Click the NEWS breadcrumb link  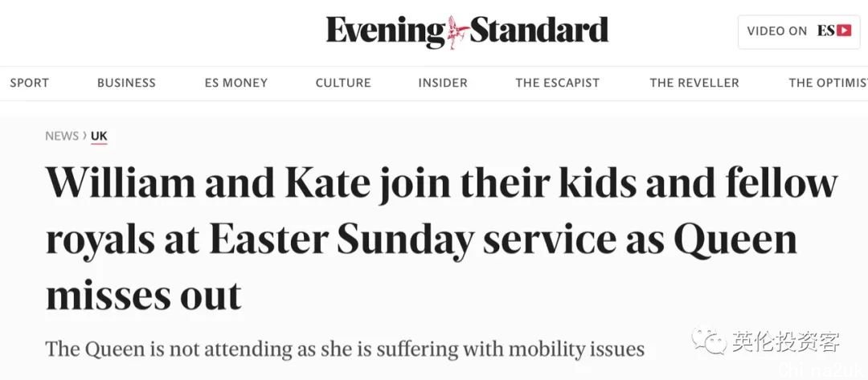click(62, 136)
